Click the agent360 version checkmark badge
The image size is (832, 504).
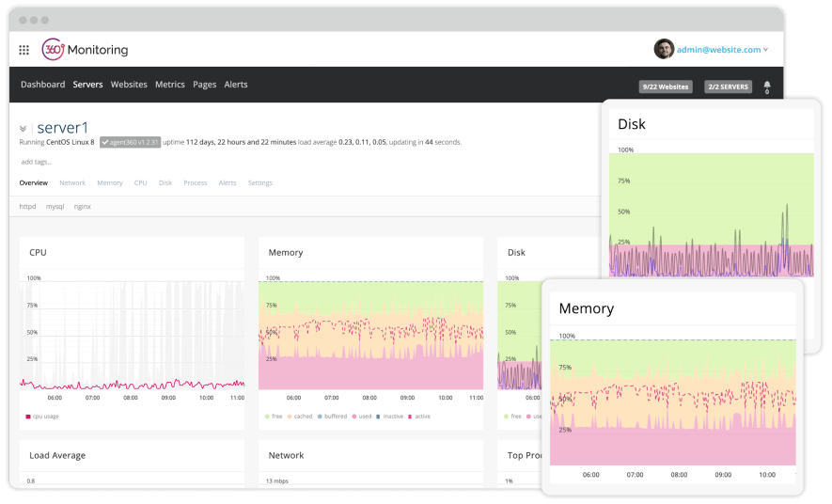[129, 142]
